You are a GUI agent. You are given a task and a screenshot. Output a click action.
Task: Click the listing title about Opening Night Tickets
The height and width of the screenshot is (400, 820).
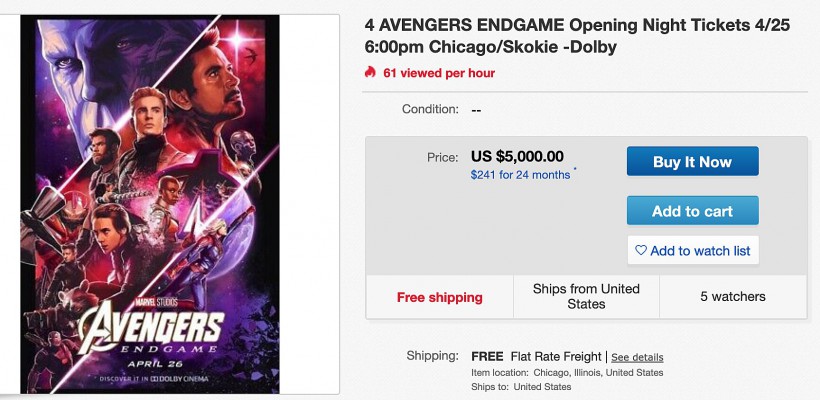[x=577, y=36]
